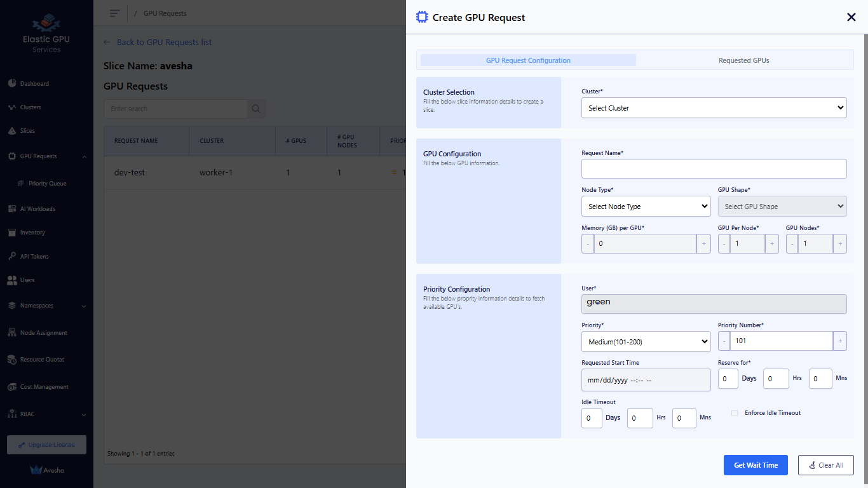Open Resource Quotas sidebar icon
This screenshot has height=488, width=868.
pos(12,360)
